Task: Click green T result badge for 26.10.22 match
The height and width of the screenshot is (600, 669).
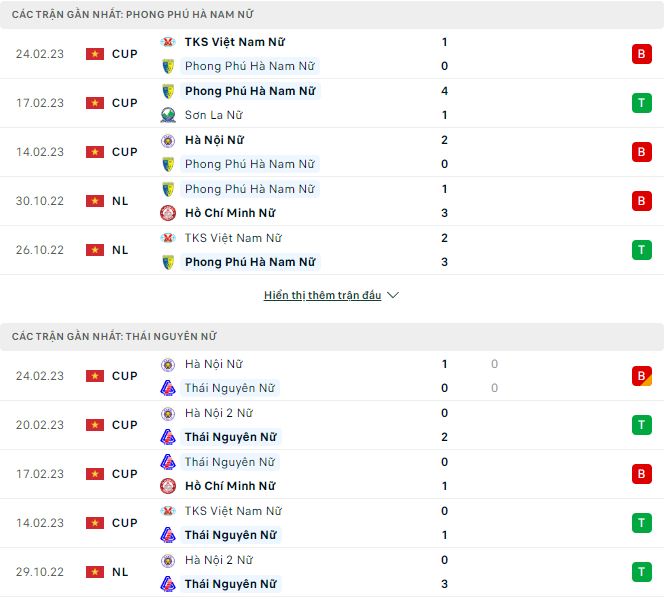Action: (641, 250)
